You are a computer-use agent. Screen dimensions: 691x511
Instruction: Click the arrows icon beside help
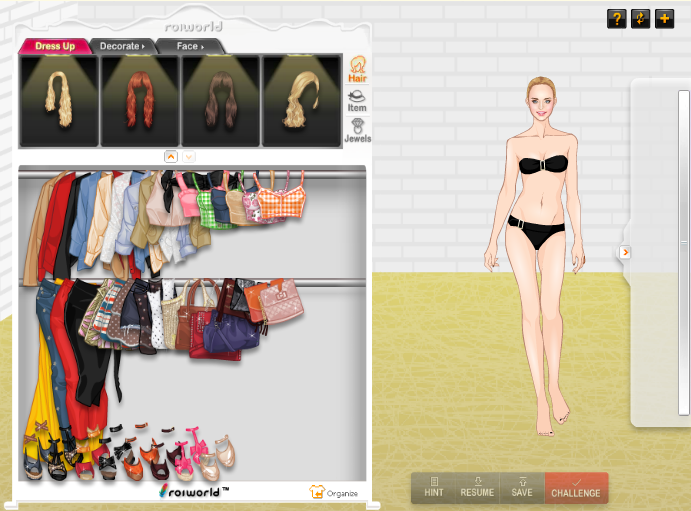tap(640, 18)
